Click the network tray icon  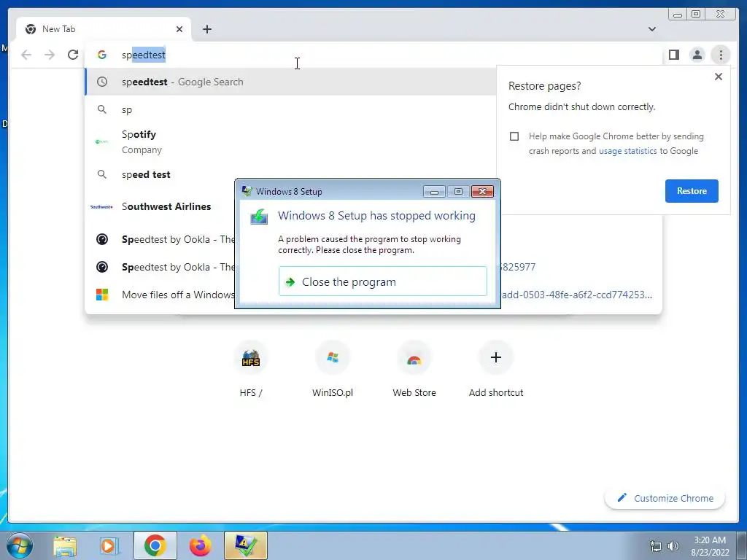click(x=656, y=546)
